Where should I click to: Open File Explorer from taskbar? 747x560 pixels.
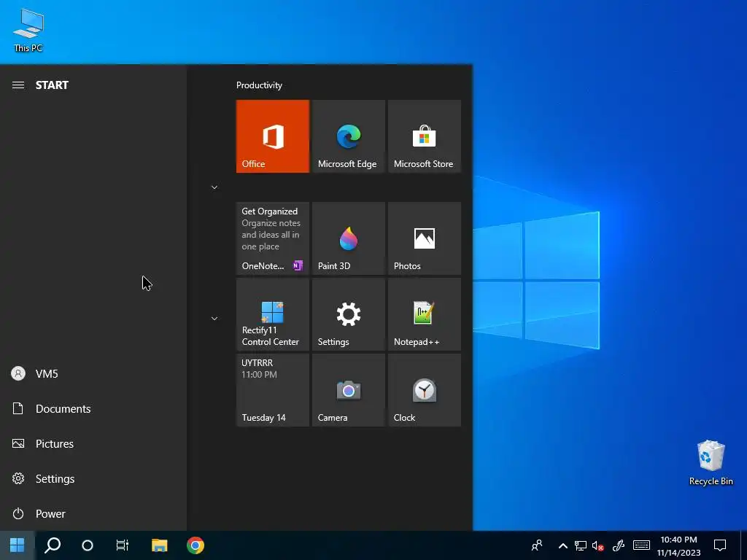(x=160, y=545)
